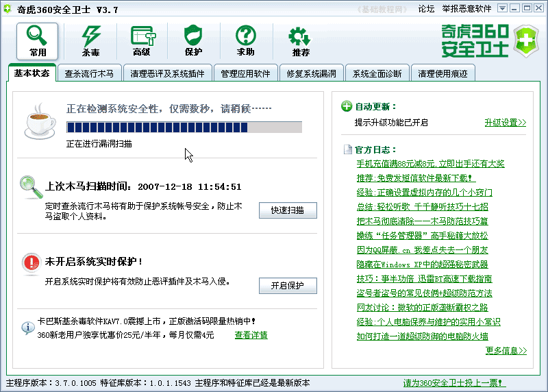Click the 特征库版本:1.0.1.1543 status text

pos(145,383)
